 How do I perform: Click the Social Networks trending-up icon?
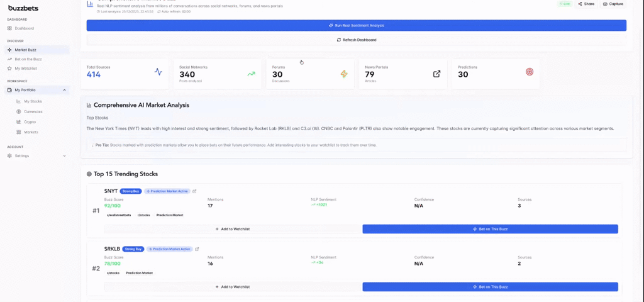(x=251, y=74)
